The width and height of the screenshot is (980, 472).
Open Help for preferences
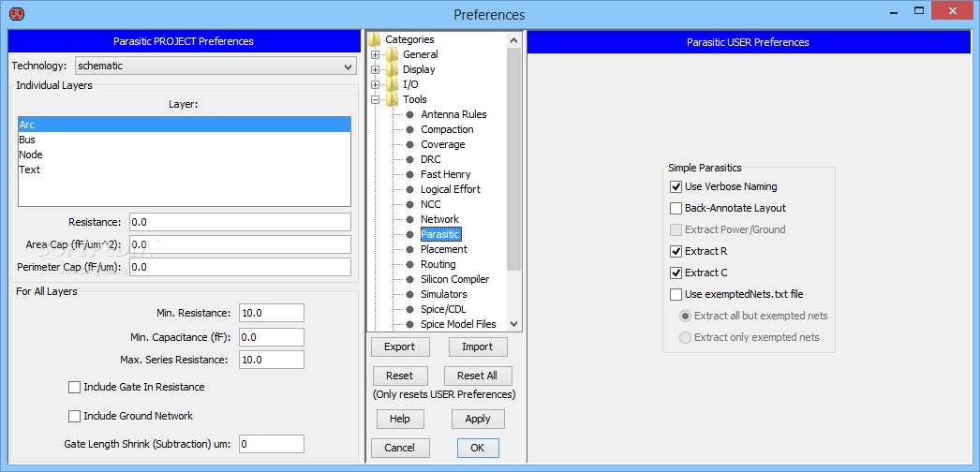[x=399, y=419]
